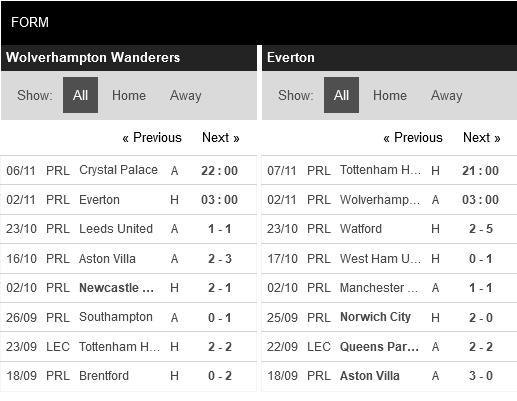Show Home matches for Wolverhampton Wanderers
Viewport: 517px width, 401px height.
[x=129, y=95]
